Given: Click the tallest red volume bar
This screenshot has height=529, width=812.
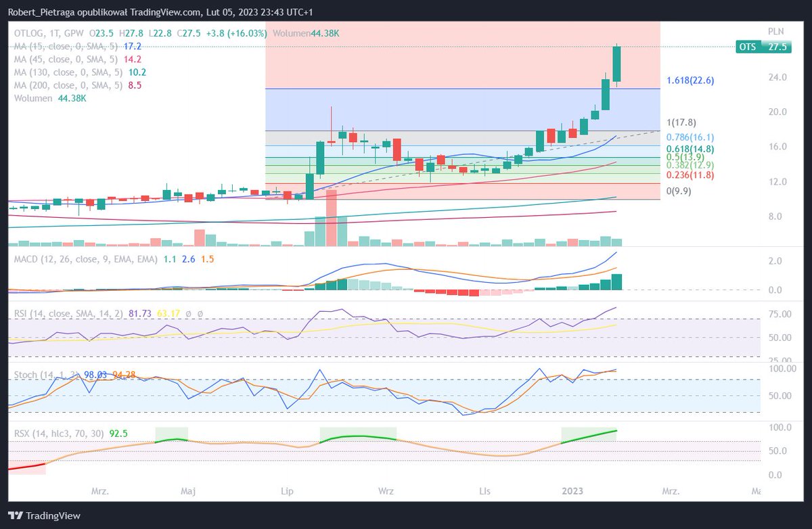Looking at the screenshot, I should click(332, 218).
